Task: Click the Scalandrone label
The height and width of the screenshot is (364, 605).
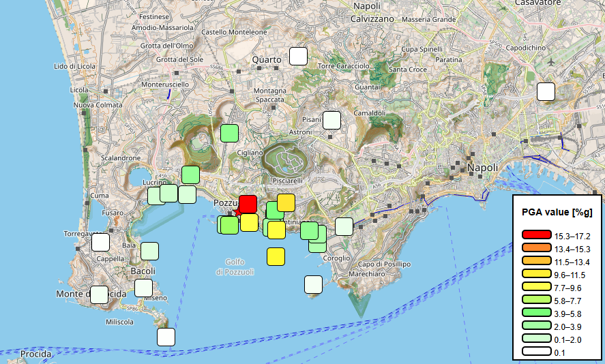Action: pyautogui.click(x=121, y=158)
